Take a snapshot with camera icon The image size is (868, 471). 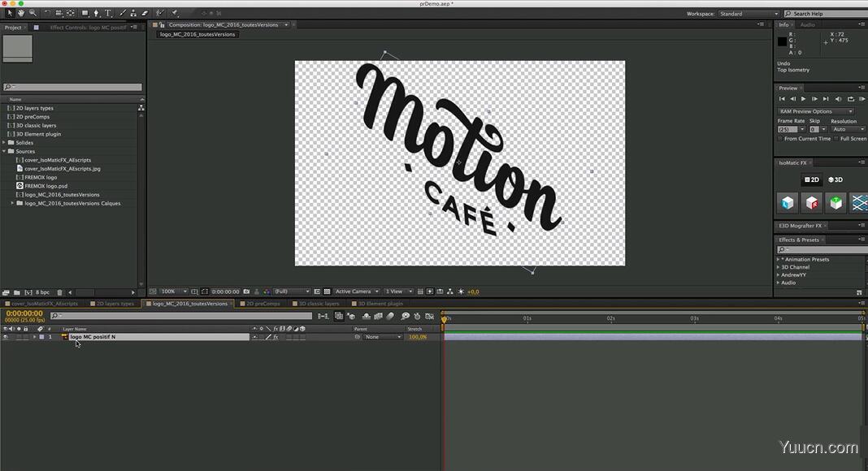pyautogui.click(x=246, y=292)
